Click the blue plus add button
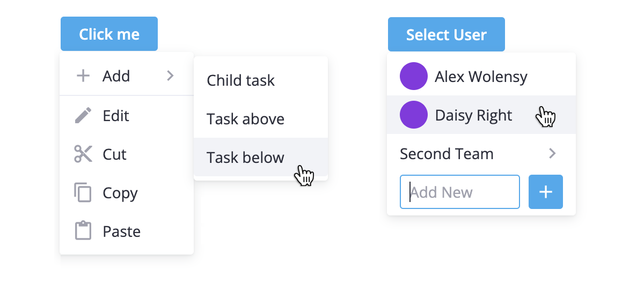 (546, 192)
